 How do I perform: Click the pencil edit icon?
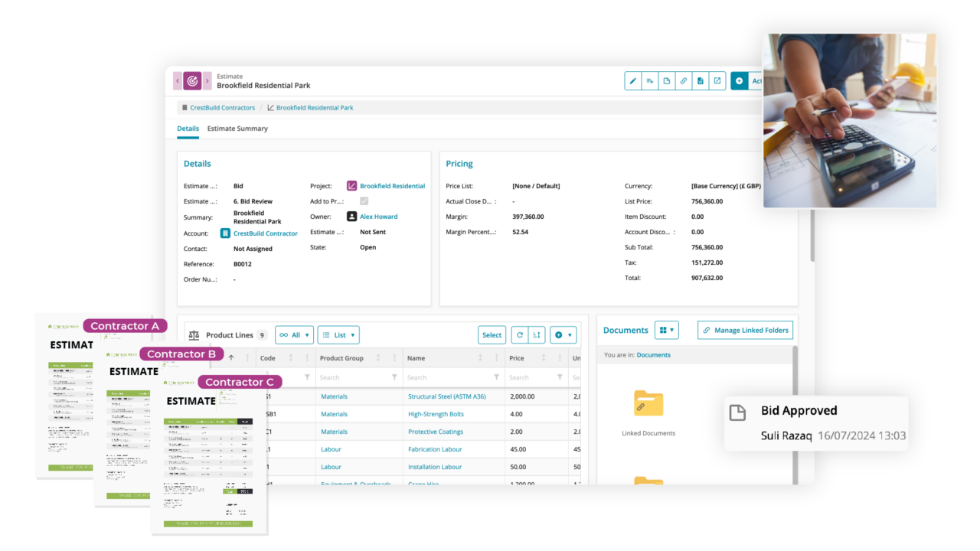click(x=633, y=81)
